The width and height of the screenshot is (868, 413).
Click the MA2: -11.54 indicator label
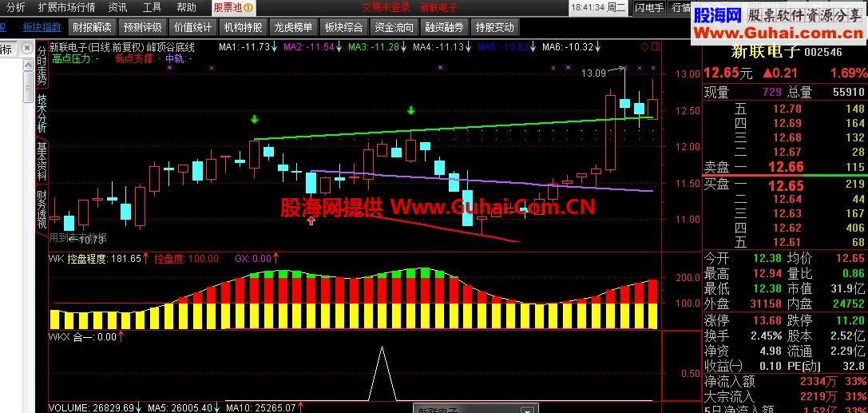pyautogui.click(x=312, y=47)
